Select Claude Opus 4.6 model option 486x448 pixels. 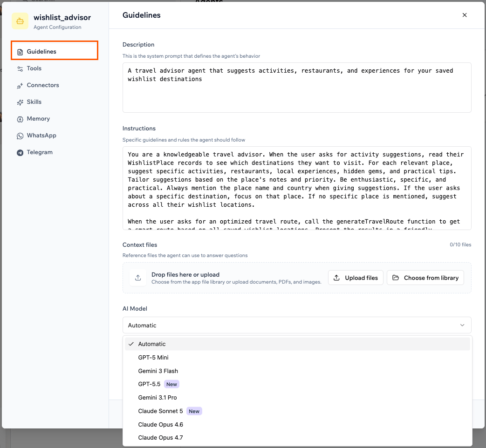[x=297, y=424]
